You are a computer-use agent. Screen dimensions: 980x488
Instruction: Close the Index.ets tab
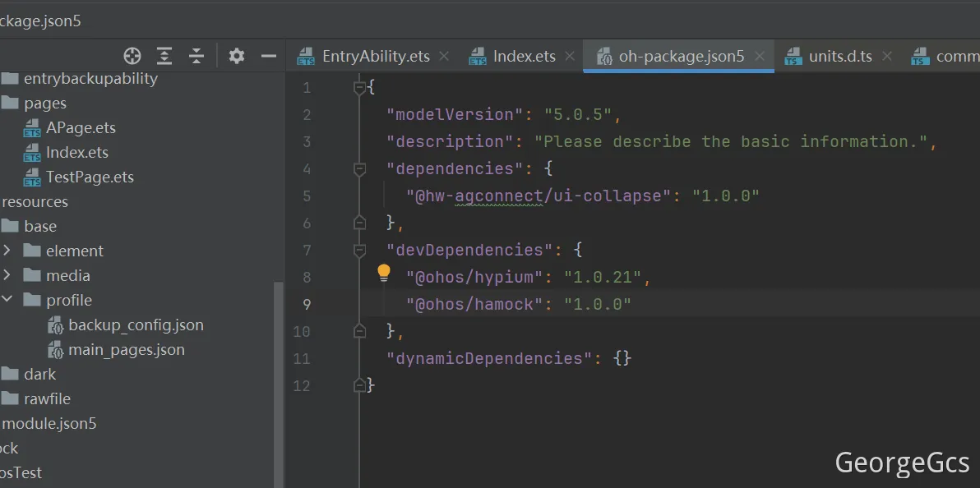pyautogui.click(x=570, y=56)
